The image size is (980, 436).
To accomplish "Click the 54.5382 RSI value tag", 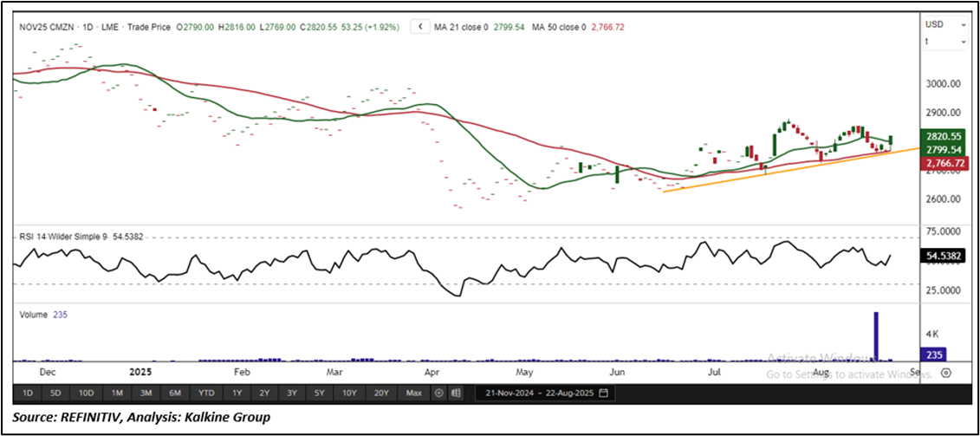I will (944, 256).
